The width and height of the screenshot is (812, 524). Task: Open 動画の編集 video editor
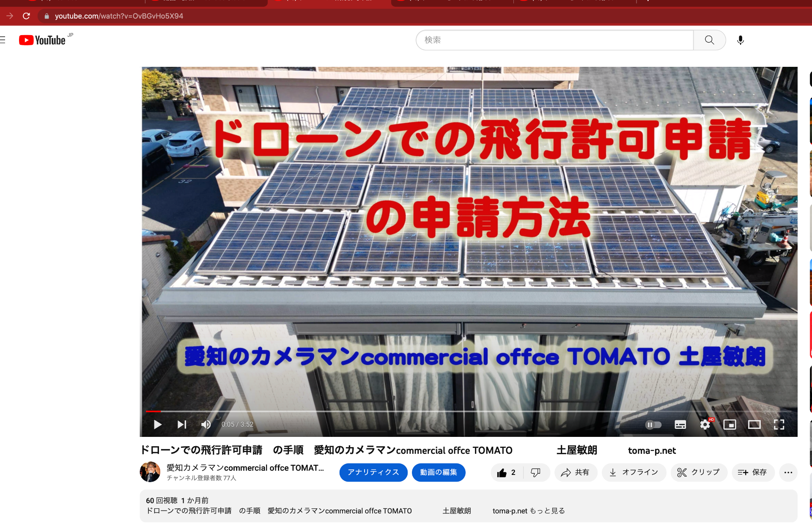(439, 472)
